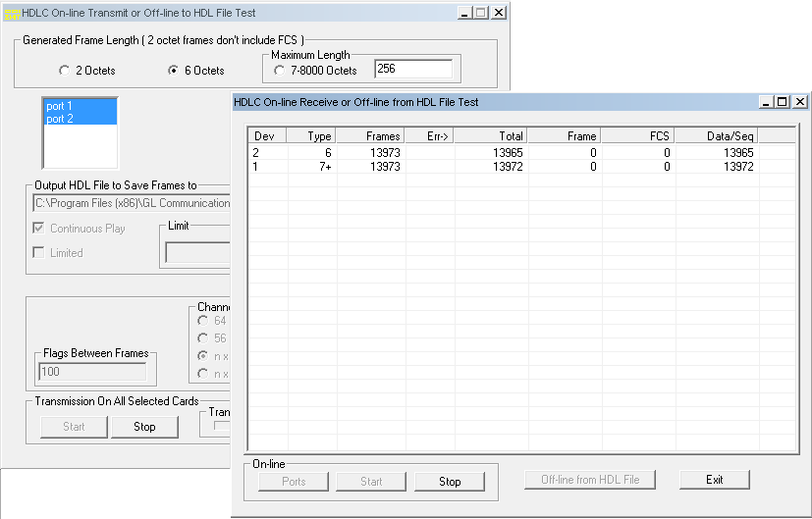Screen dimensions: 812x519
Task: Click Start in the Transmit window
Action: pyautogui.click(x=74, y=427)
